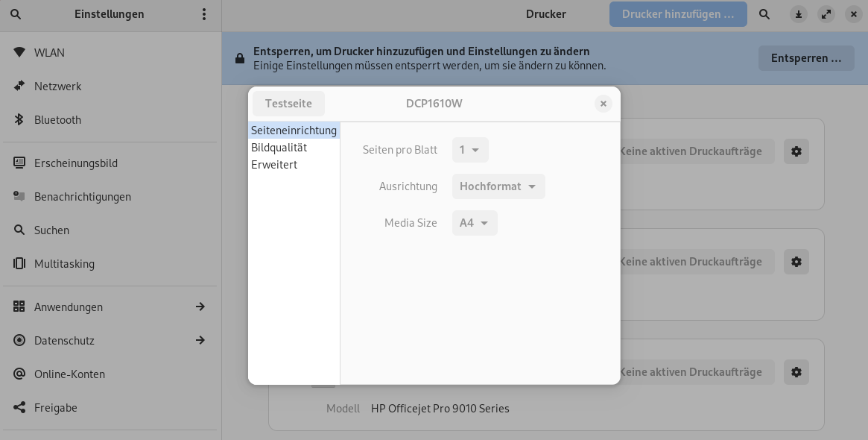The image size is (868, 440).
Task: Open WLAN settings in sidebar
Action: pyautogui.click(x=49, y=53)
